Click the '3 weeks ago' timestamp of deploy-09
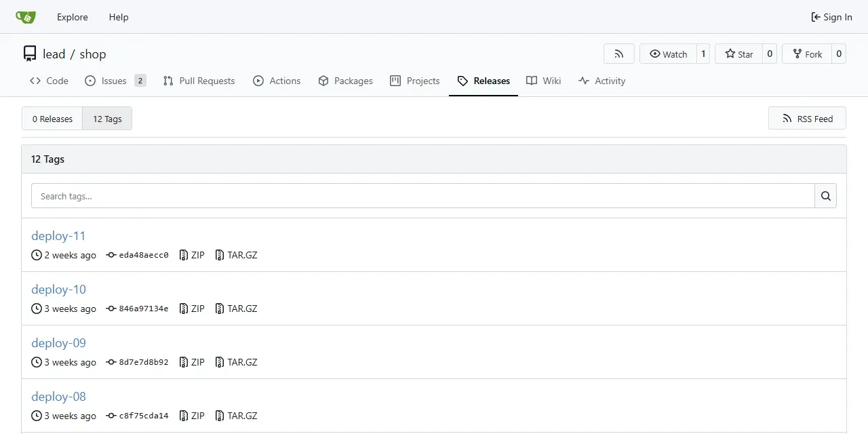The width and height of the screenshot is (868, 434). (71, 362)
